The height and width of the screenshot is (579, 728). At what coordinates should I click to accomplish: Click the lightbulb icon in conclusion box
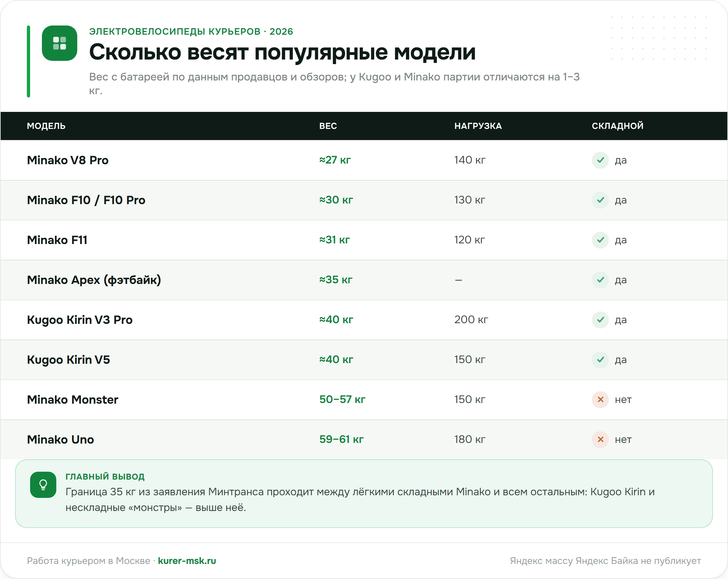pos(43,485)
